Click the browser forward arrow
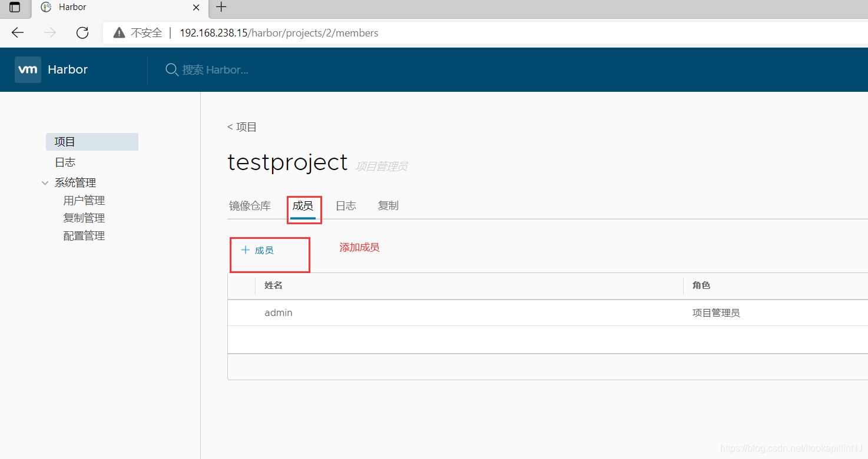This screenshot has height=459, width=868. pos(50,33)
